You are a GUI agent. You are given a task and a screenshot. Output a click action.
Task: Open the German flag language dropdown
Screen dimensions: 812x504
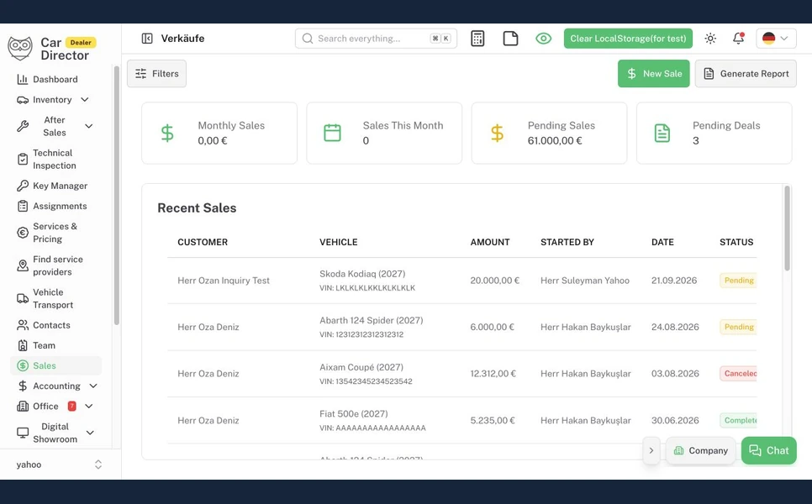click(776, 39)
